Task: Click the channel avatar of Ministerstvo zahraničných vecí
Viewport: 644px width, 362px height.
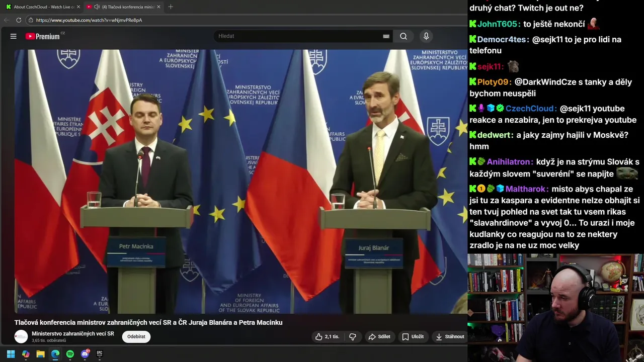Action: click(21, 337)
